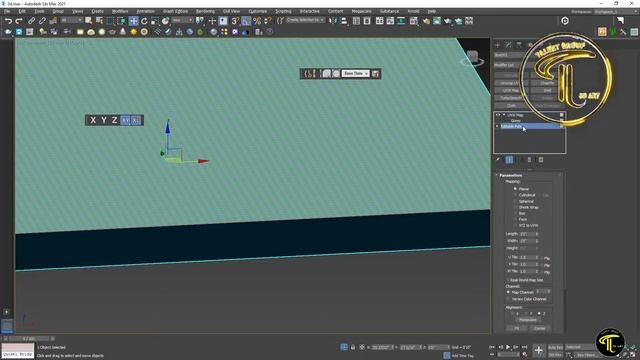Click the yellow sun light icon
Image resolution: width=640 pixels, height=360 pixels.
133,32
